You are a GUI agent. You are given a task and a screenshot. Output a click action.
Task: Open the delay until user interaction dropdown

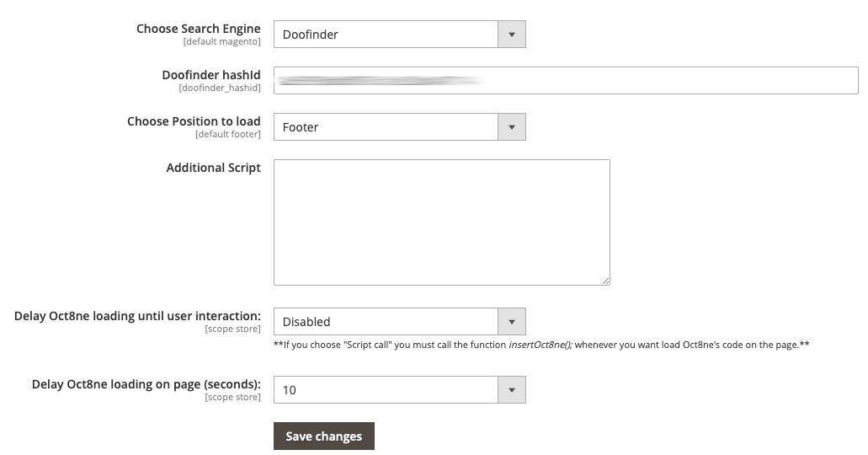pos(386,322)
